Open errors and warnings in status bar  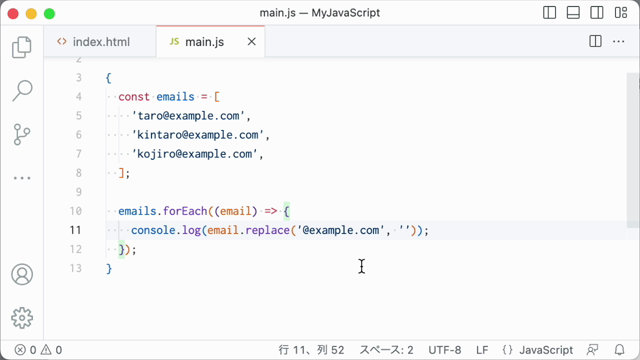[38, 350]
